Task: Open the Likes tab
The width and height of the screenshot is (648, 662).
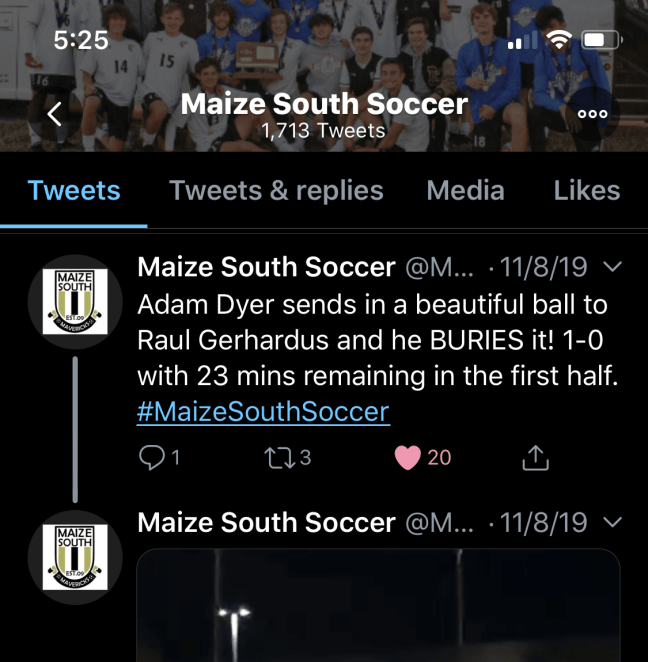Action: 586,190
